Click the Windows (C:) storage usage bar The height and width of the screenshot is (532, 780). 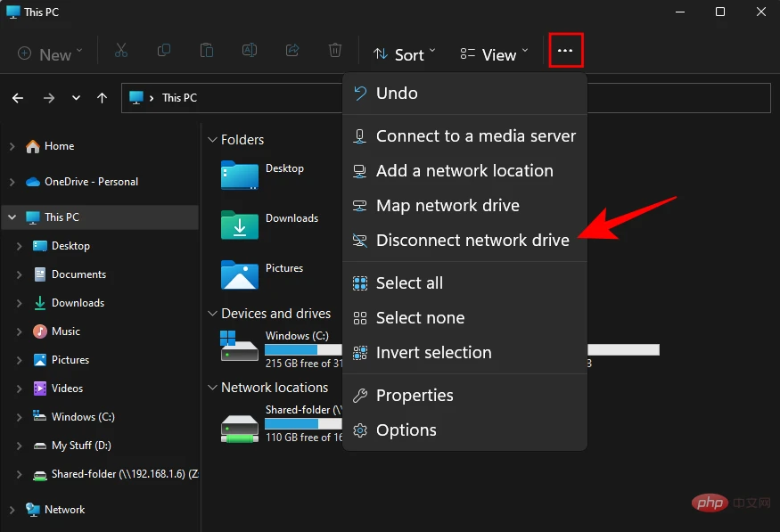pos(303,349)
